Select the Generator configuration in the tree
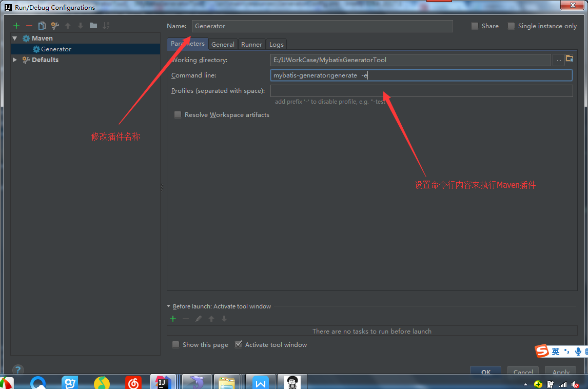588x389 pixels. pos(86,49)
